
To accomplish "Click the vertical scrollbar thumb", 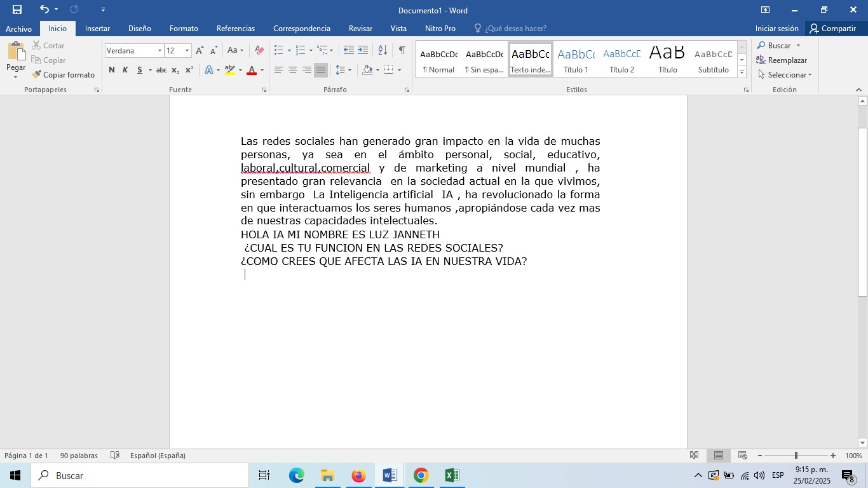I will pos(862,212).
